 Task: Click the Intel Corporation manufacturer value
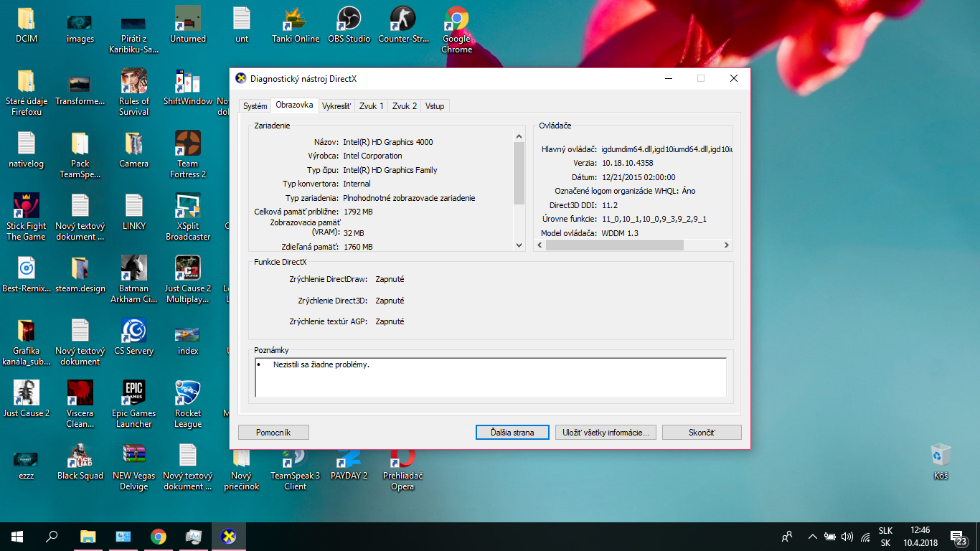[372, 156]
